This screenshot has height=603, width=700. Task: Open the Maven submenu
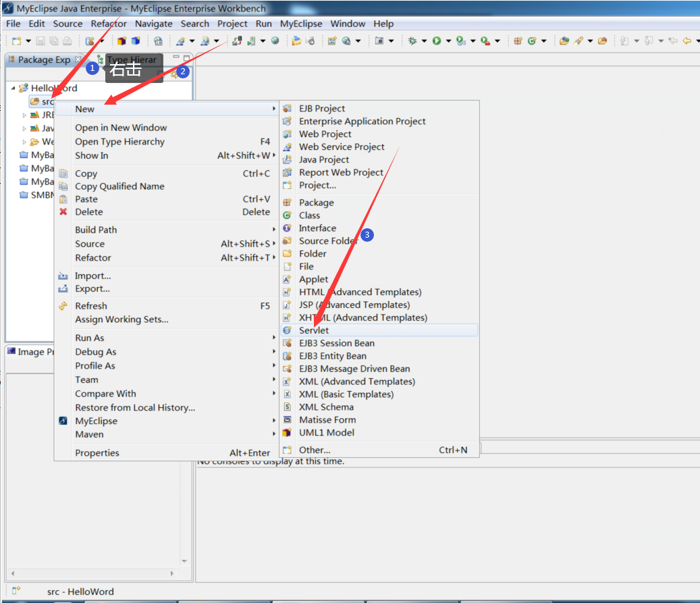coord(166,434)
